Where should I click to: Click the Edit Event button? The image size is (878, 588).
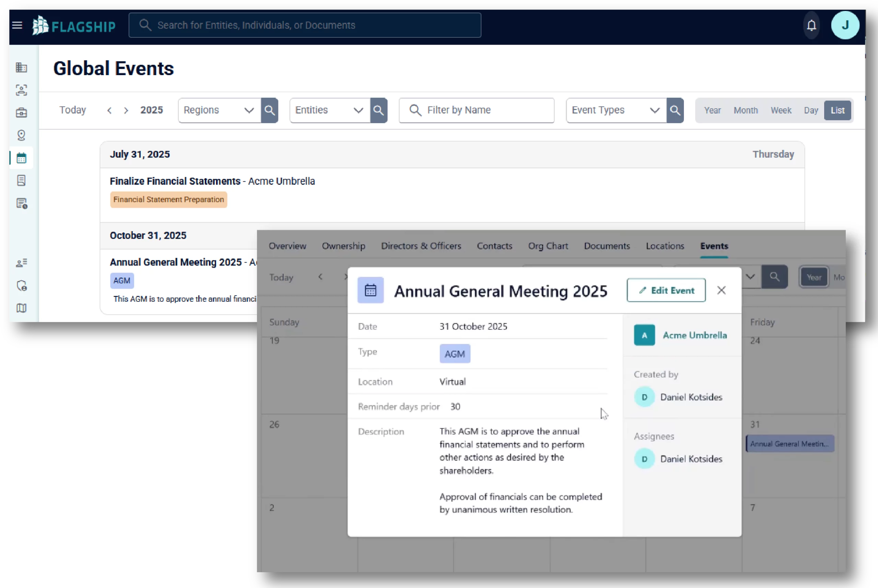(x=666, y=290)
